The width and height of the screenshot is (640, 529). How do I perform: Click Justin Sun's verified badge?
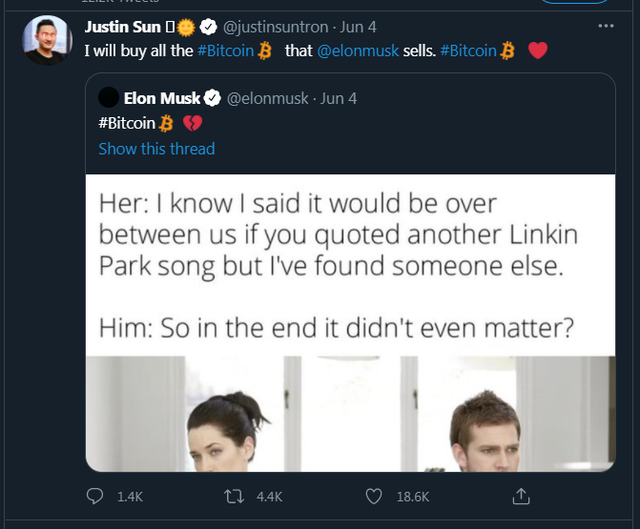coord(209,27)
